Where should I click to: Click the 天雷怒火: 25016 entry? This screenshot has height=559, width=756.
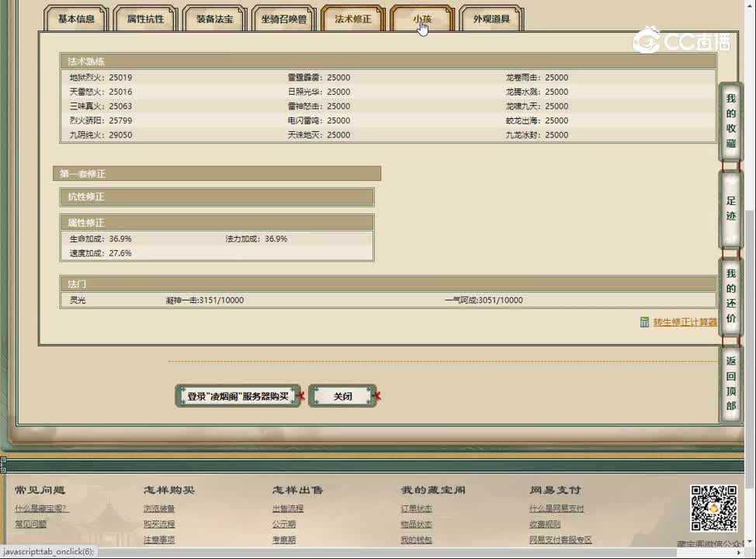pos(101,92)
